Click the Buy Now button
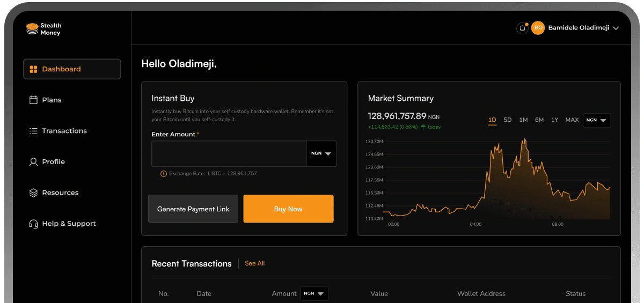The height and width of the screenshot is (303, 644). 288,209
